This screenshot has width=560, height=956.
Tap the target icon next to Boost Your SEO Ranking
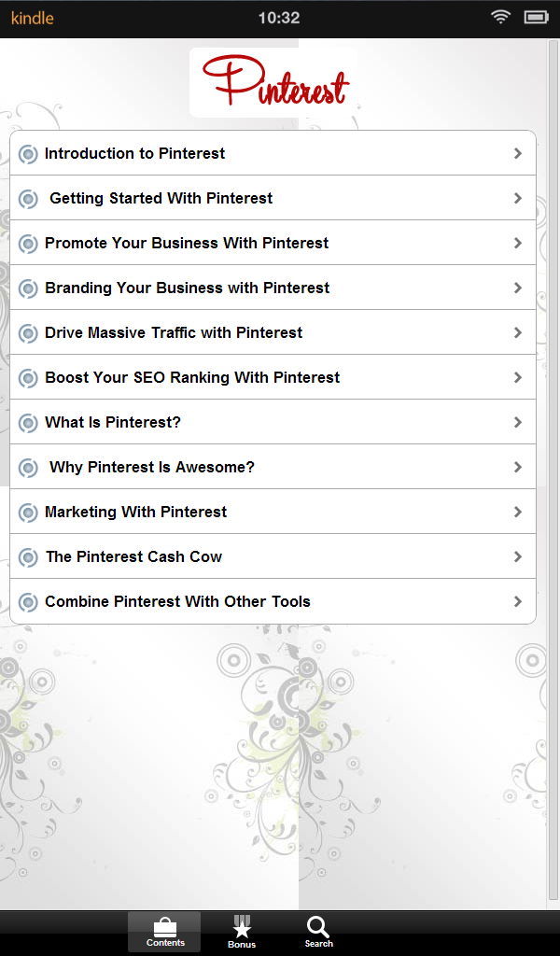click(x=28, y=377)
